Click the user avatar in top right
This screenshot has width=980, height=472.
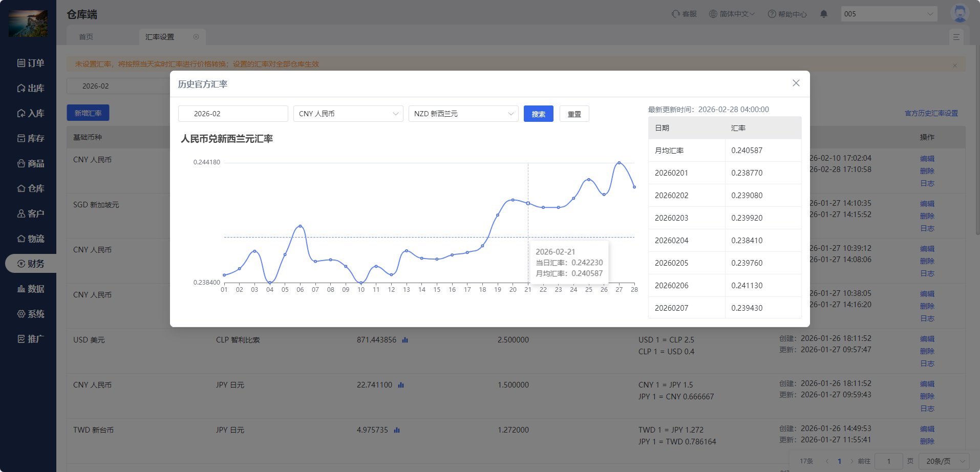pos(960,13)
